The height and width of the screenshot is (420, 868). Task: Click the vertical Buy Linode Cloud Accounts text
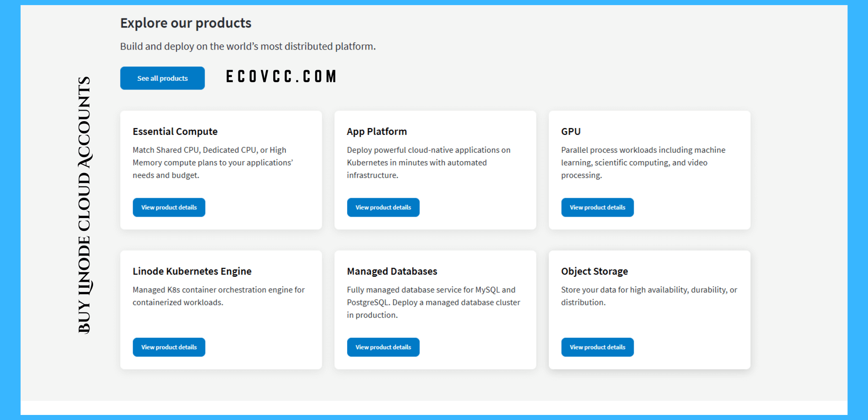click(84, 205)
